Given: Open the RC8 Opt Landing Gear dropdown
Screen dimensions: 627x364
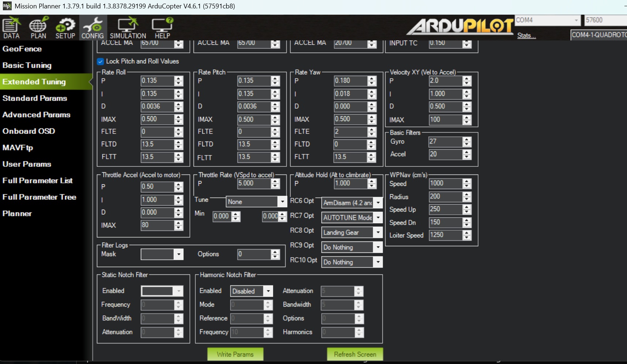Looking at the screenshot, I should 352,232.
